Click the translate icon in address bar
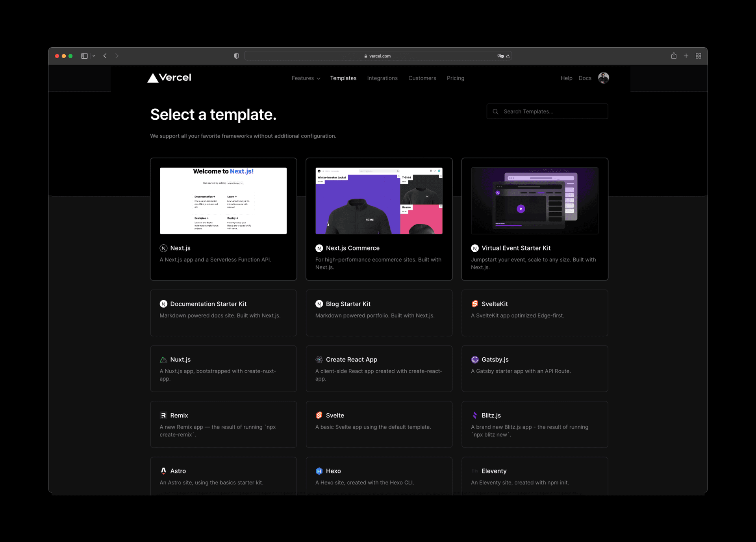 point(500,56)
